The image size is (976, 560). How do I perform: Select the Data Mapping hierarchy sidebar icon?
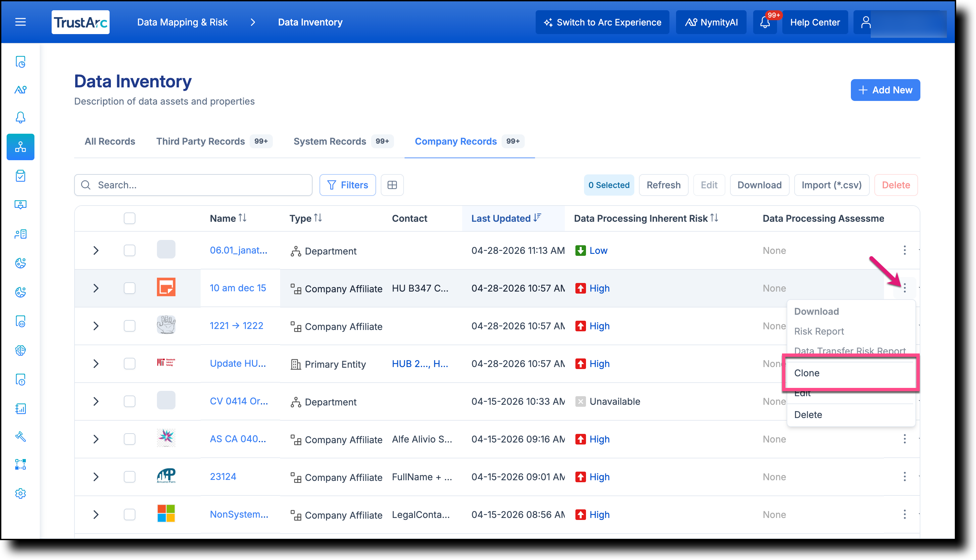point(21,147)
